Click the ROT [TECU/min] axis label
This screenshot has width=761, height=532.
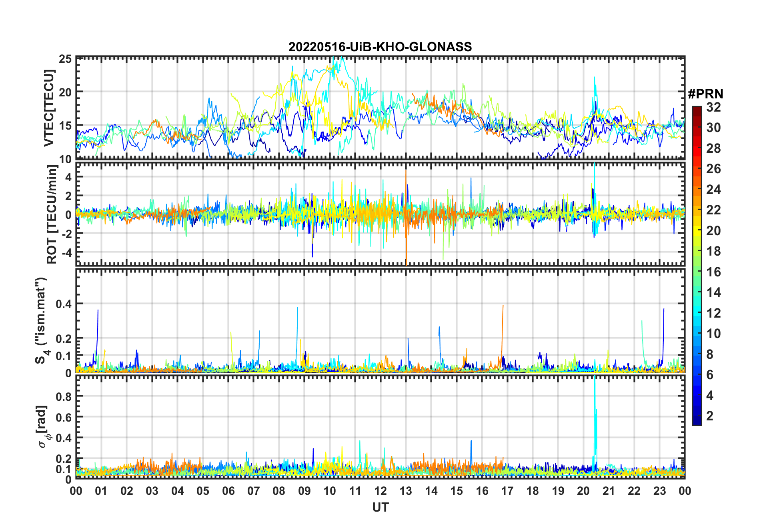tap(52, 214)
